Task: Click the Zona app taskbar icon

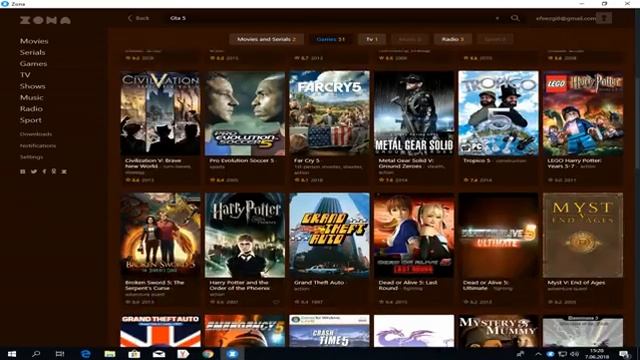Action: (x=232, y=354)
